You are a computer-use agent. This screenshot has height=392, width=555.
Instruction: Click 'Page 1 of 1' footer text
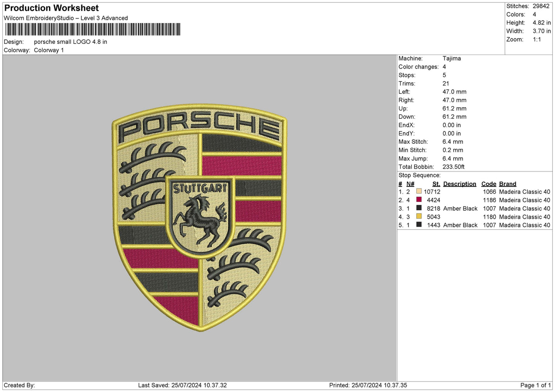point(536,385)
